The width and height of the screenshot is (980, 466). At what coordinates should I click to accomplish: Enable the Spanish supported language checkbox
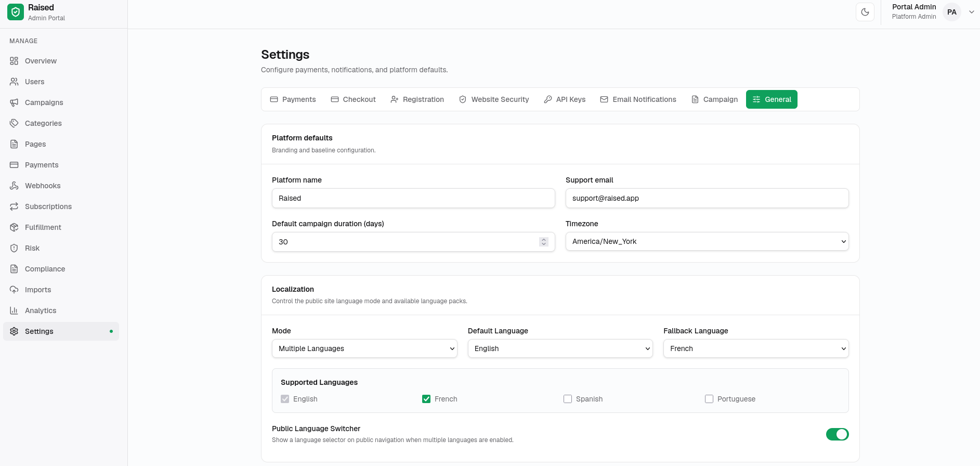tap(568, 399)
